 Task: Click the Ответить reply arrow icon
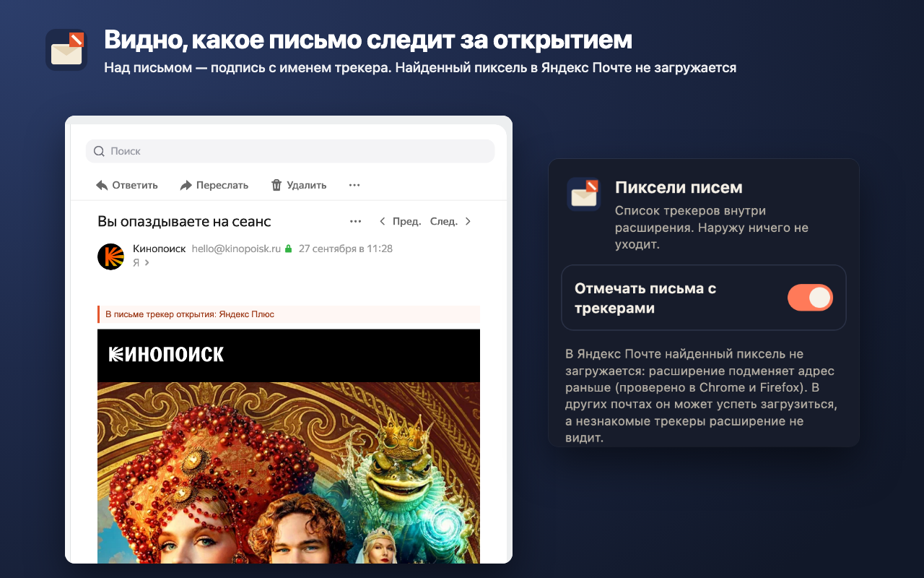pyautogui.click(x=102, y=185)
